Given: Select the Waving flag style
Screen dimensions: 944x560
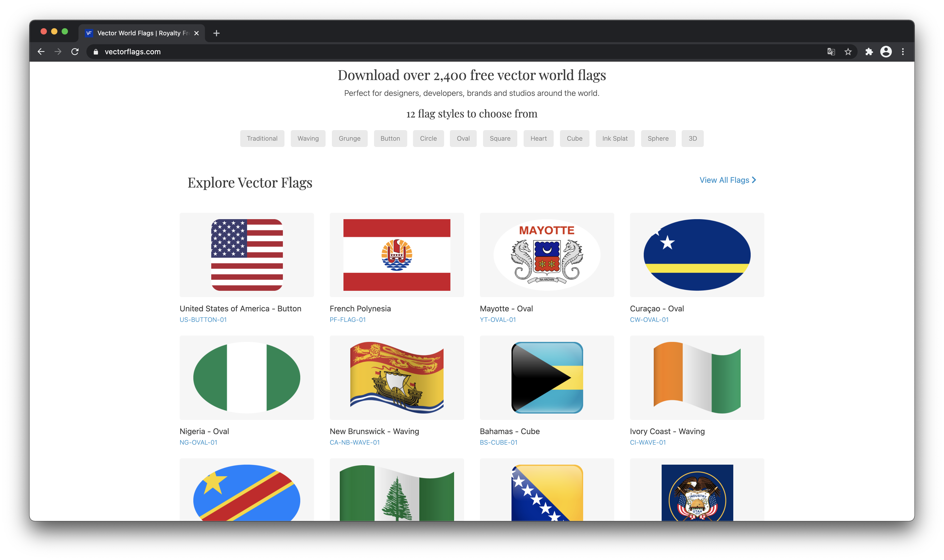Looking at the screenshot, I should 308,139.
